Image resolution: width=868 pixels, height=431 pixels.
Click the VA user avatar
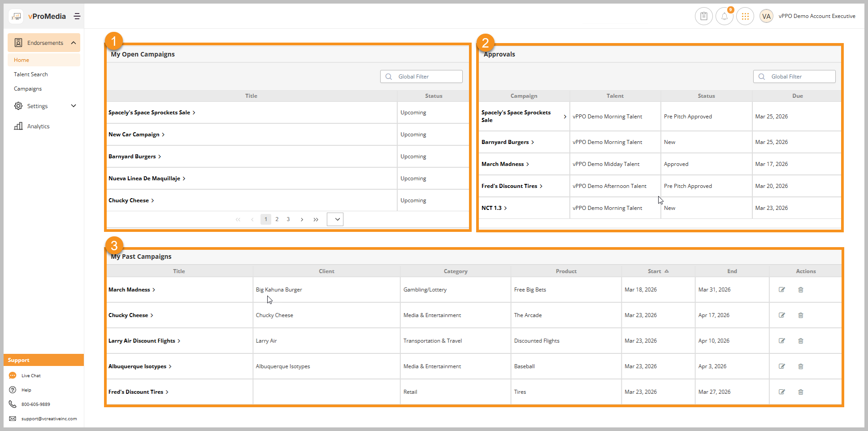point(766,17)
